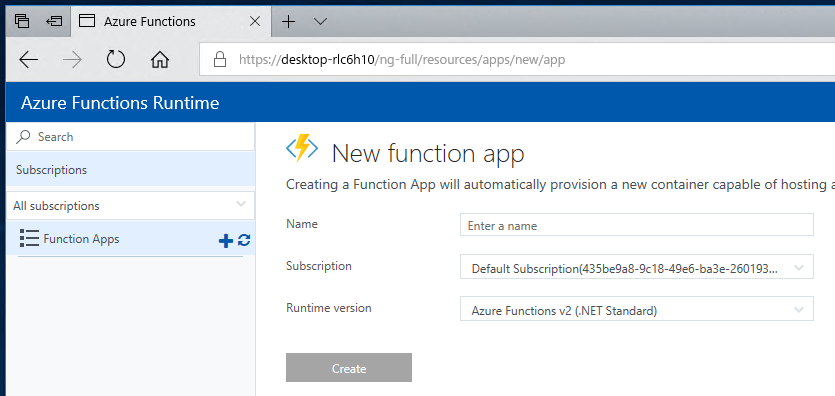The height and width of the screenshot is (396, 835).
Task: Click the lightning bolt Functions logo
Action: coord(302,148)
